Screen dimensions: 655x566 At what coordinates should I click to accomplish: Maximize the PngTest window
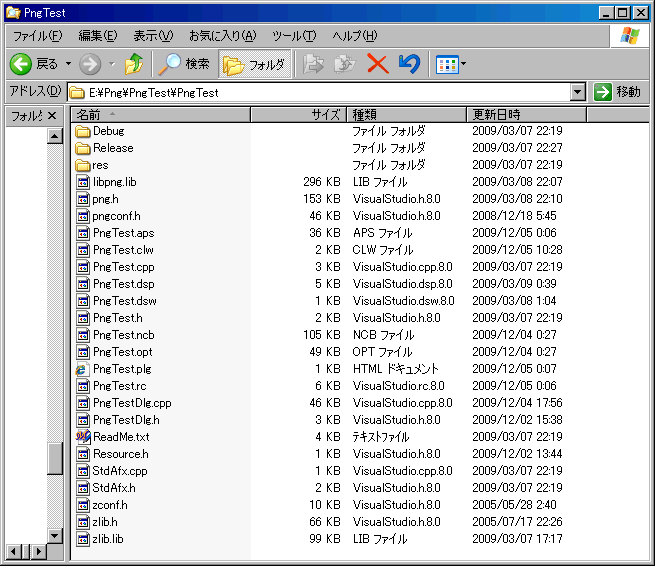622,13
